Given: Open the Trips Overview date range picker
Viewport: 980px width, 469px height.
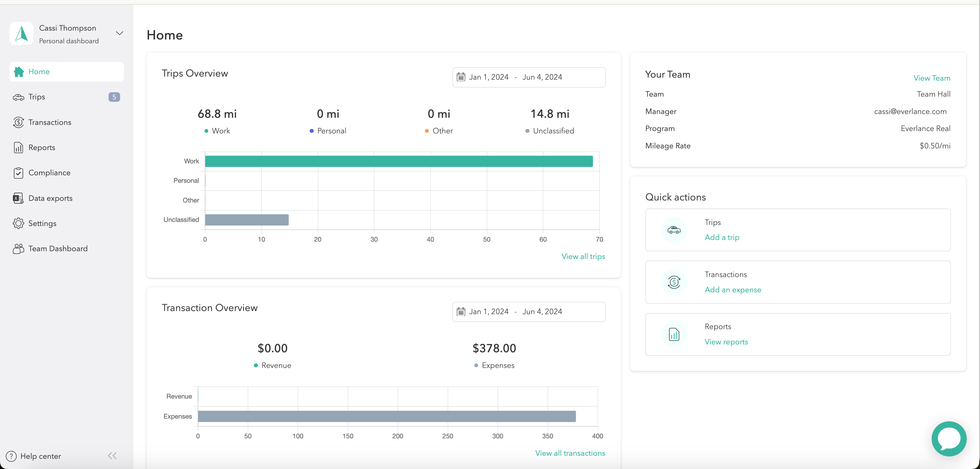Looking at the screenshot, I should [528, 77].
